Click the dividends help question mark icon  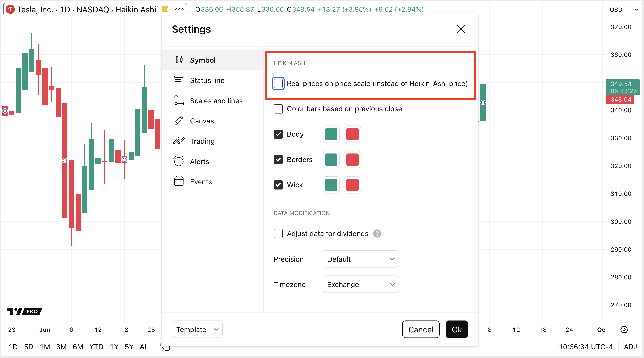pyautogui.click(x=377, y=233)
